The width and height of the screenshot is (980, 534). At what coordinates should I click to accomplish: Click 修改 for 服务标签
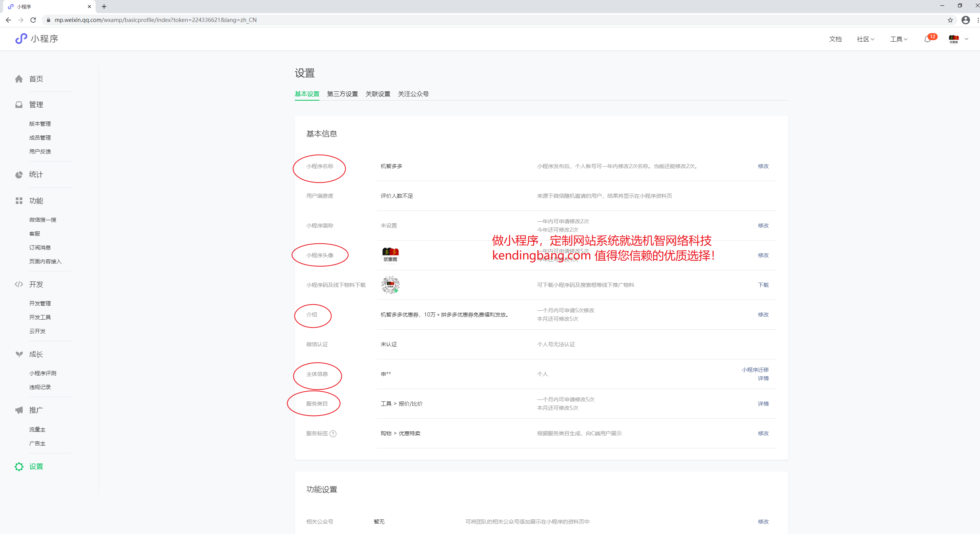point(763,433)
